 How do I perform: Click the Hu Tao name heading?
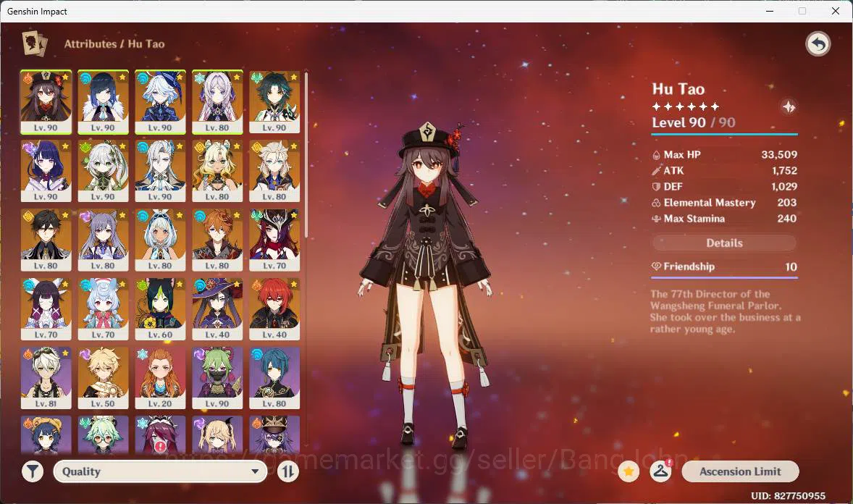click(678, 89)
